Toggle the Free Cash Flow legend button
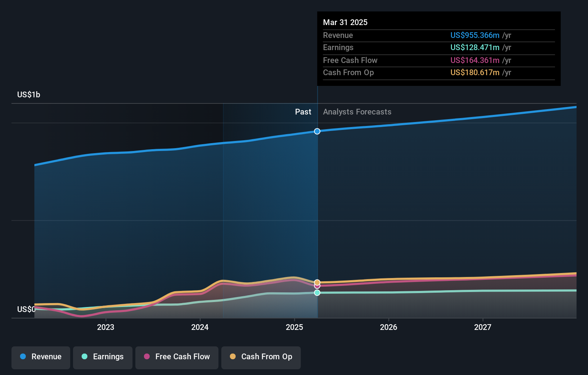The image size is (588, 375). coord(177,357)
